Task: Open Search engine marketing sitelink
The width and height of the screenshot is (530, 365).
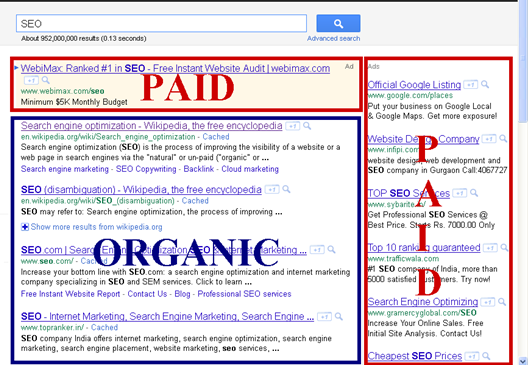Action: pos(65,169)
